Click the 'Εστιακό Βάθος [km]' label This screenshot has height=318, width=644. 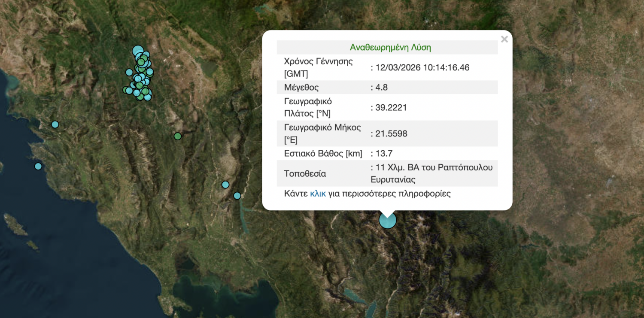(x=323, y=154)
